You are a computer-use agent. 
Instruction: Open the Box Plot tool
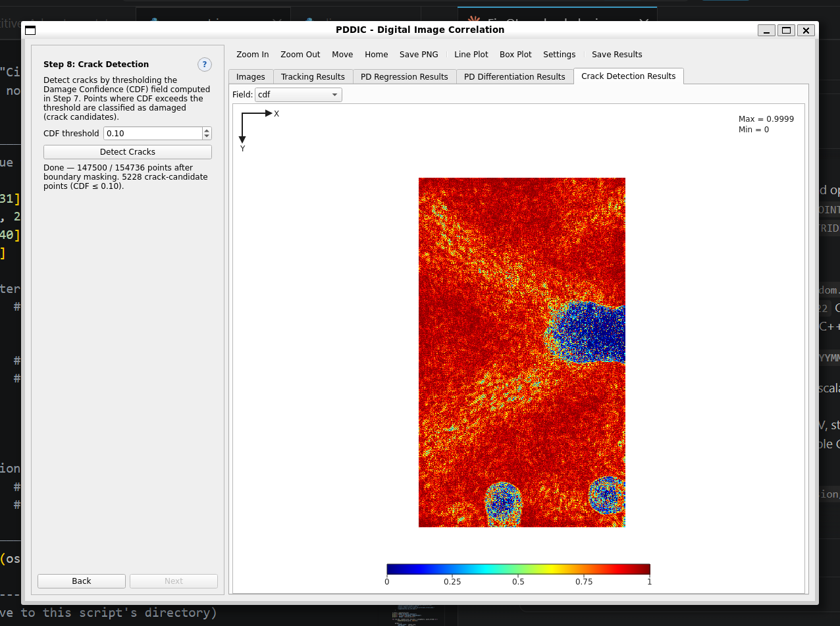click(515, 55)
